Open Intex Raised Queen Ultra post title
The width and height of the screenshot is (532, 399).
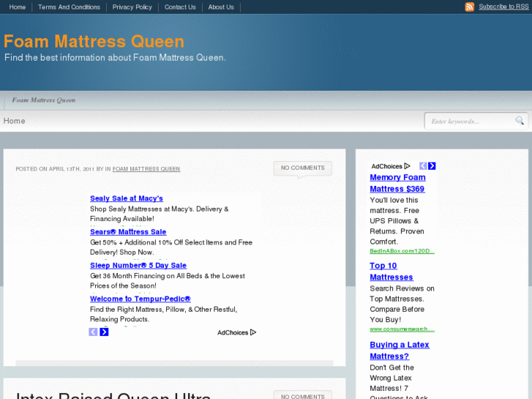[x=113, y=395]
